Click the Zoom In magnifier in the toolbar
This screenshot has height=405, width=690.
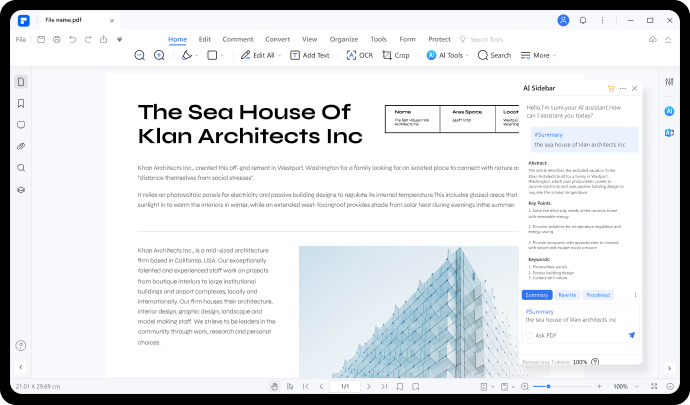(x=159, y=55)
